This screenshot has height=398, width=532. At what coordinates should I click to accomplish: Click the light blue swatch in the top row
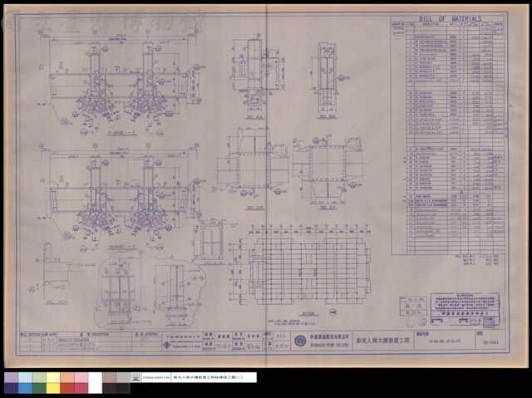(25, 378)
